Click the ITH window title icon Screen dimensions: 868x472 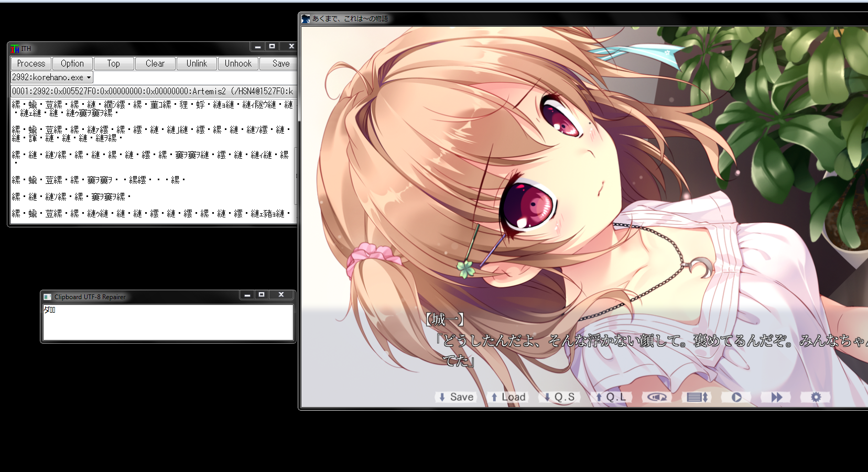coord(15,49)
